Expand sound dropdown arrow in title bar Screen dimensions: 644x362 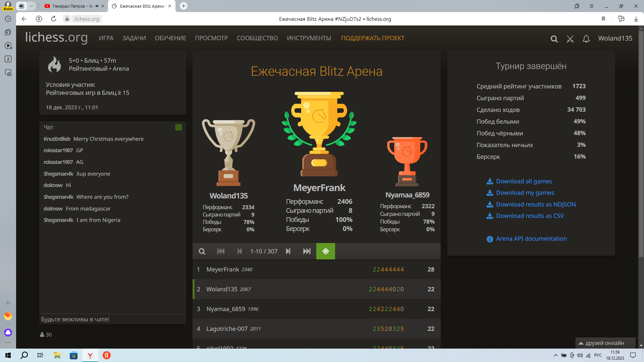pyautogui.click(x=31, y=6)
